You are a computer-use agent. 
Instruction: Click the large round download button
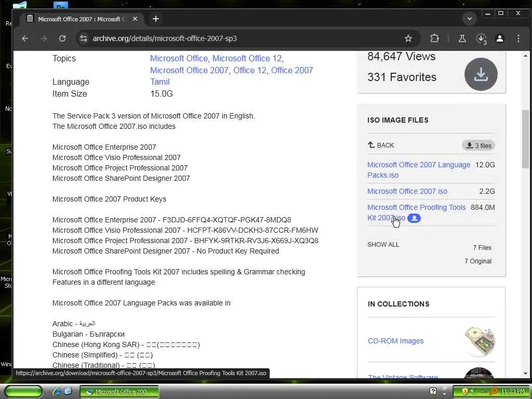[x=481, y=74]
